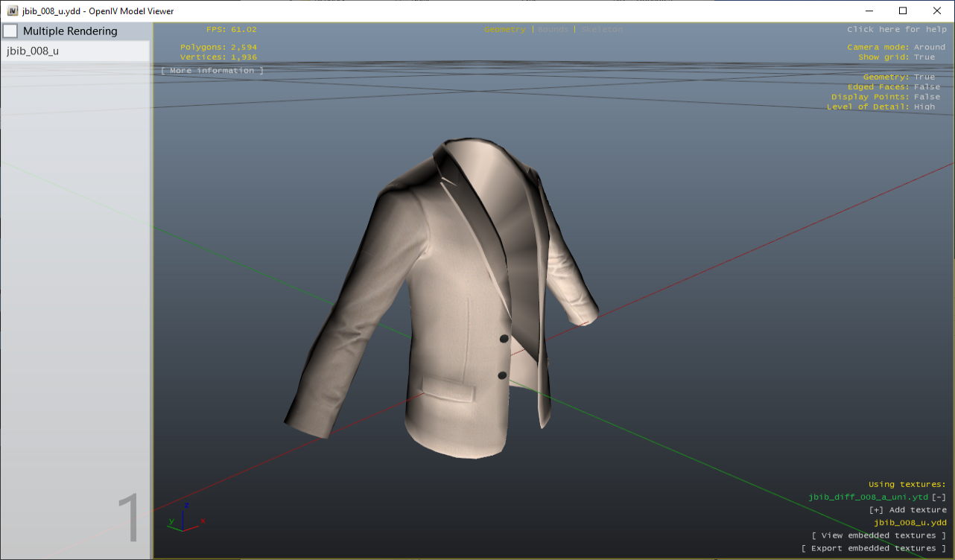
Task: Select jbib_008_u in the model list
Action: point(31,51)
